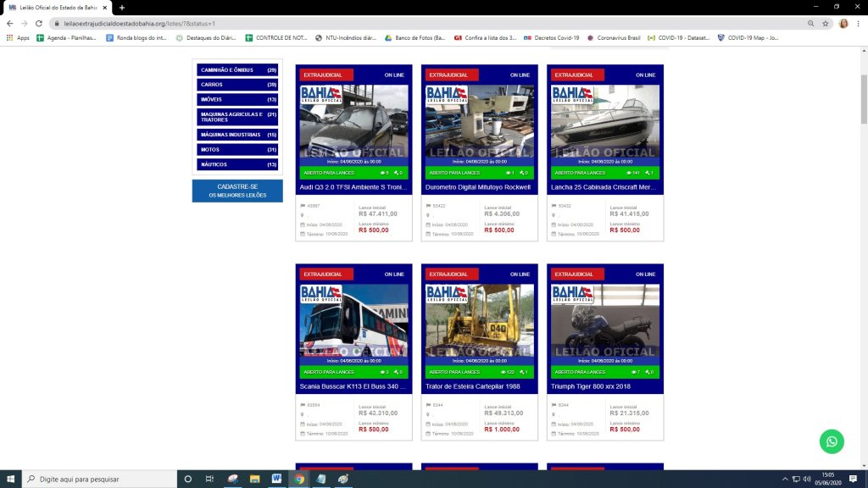Open the Chrome profile avatar
Viewport: 868px width, 488px height.
[843, 24]
